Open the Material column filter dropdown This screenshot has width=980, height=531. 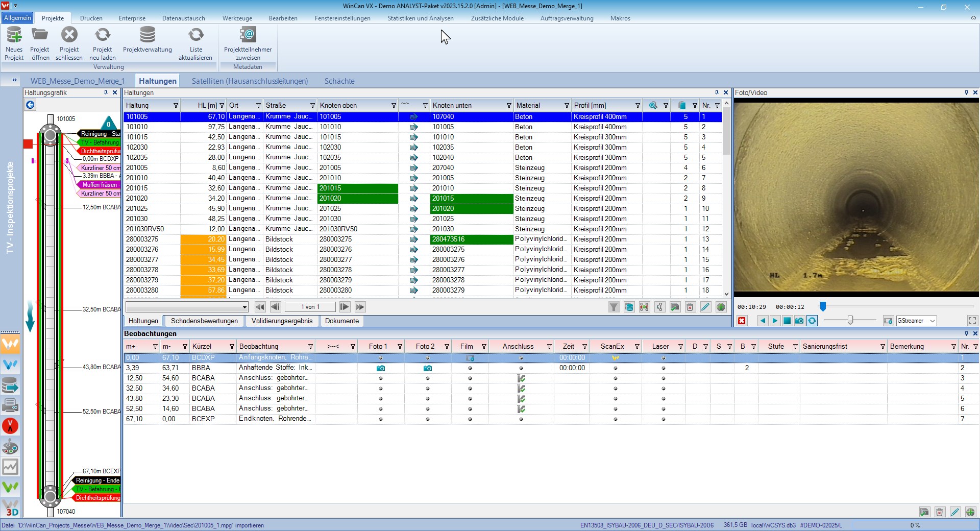566,106
